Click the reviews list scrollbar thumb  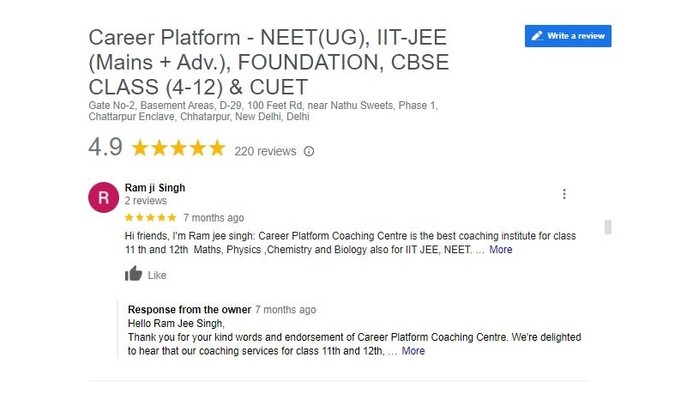click(x=608, y=227)
